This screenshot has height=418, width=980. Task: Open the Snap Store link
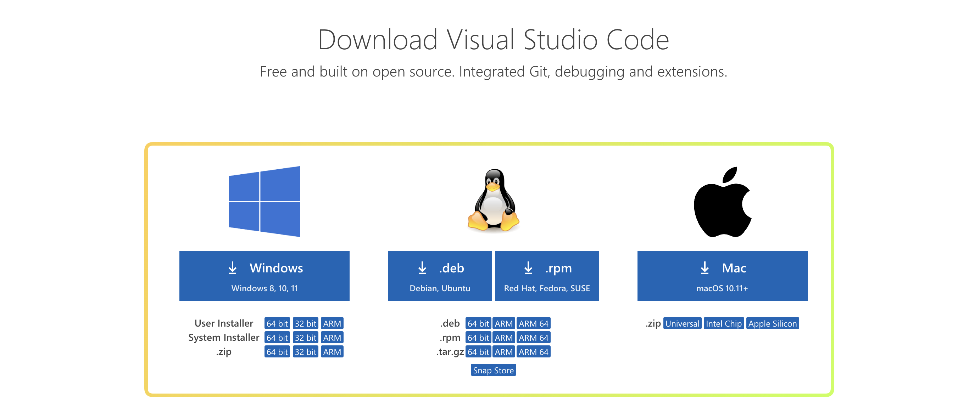(x=493, y=370)
